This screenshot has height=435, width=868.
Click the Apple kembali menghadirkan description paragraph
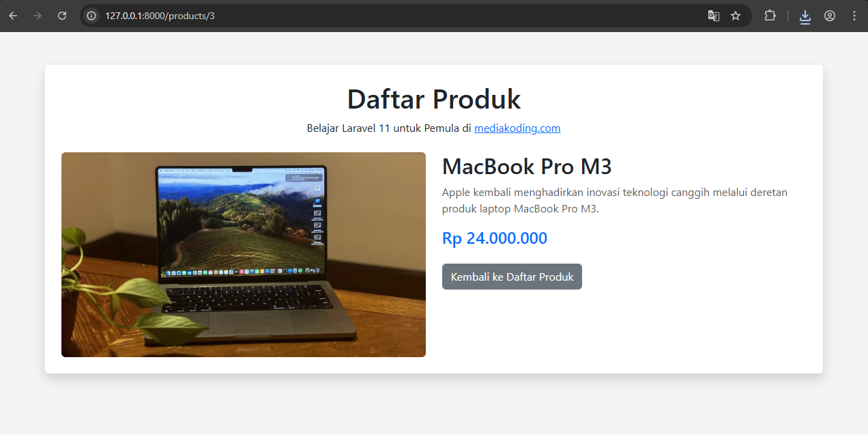point(615,201)
